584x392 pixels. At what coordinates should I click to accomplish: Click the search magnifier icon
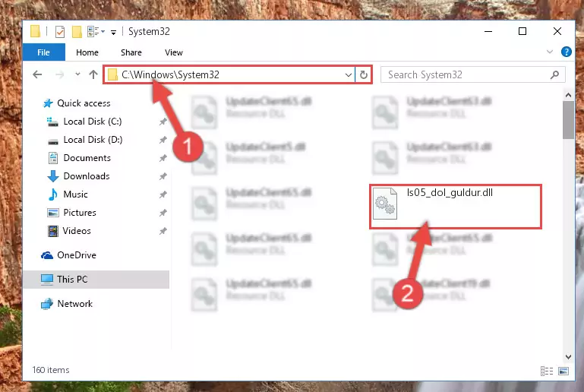click(554, 75)
